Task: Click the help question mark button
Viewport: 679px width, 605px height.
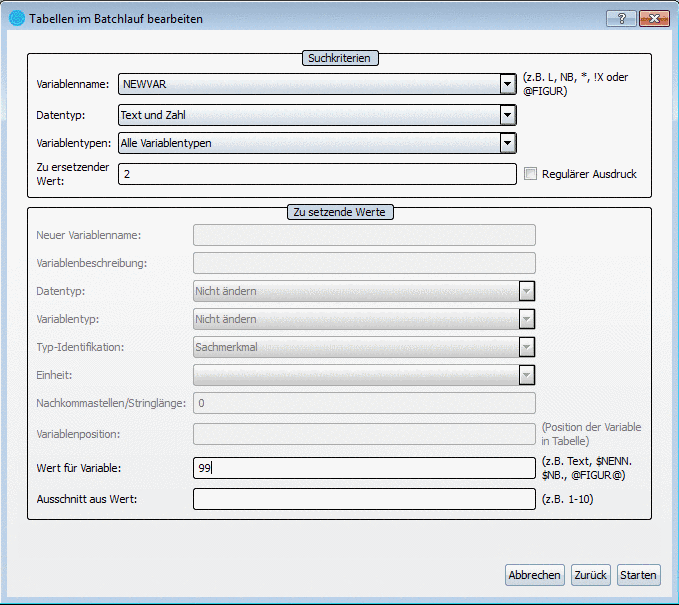Action: coord(621,18)
